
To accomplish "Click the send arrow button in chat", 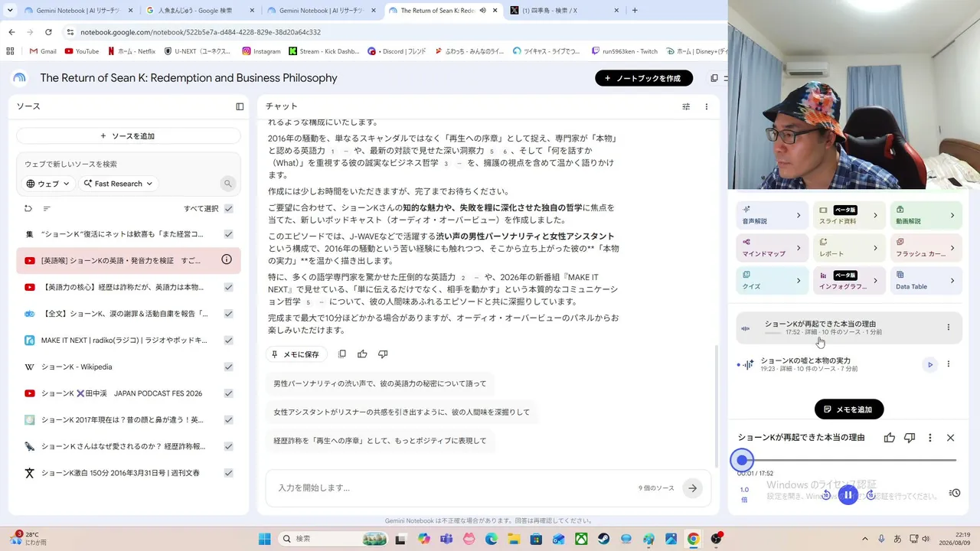I will click(x=692, y=487).
